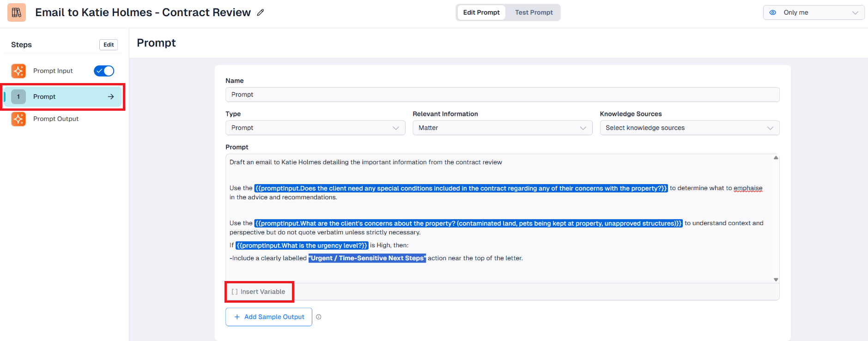The width and height of the screenshot is (868, 341).
Task: Open the Type dropdown
Action: [x=316, y=128]
